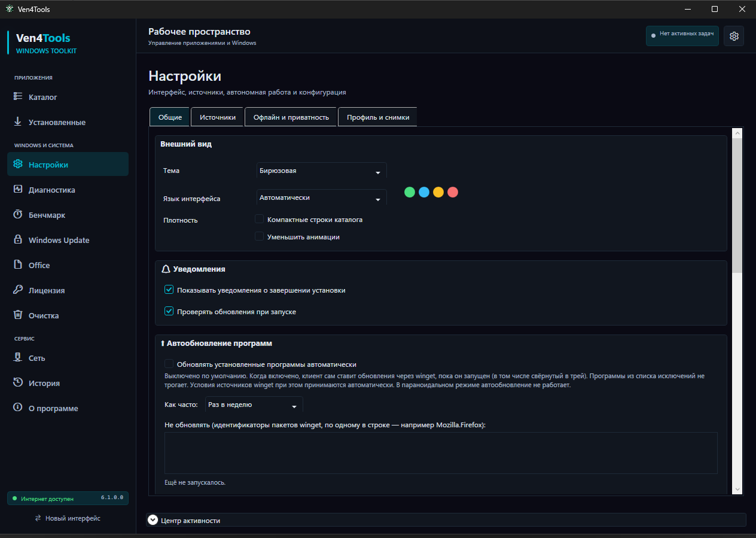Tick the Уменьшить анимации checkbox

[x=260, y=236]
